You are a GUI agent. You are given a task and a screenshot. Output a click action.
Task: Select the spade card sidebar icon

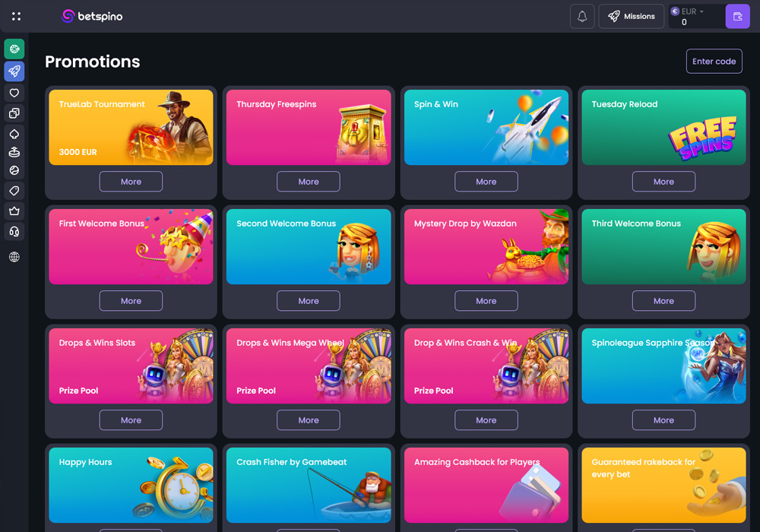tap(14, 134)
